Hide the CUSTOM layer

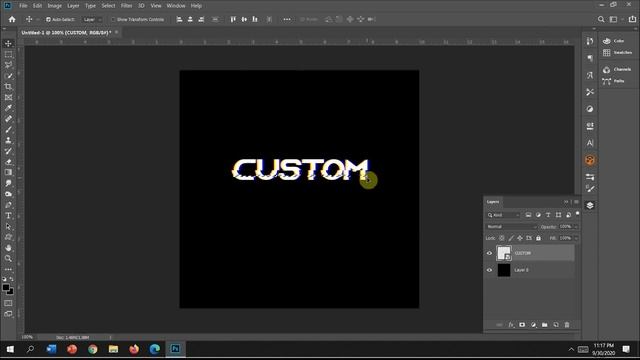[x=489, y=253]
